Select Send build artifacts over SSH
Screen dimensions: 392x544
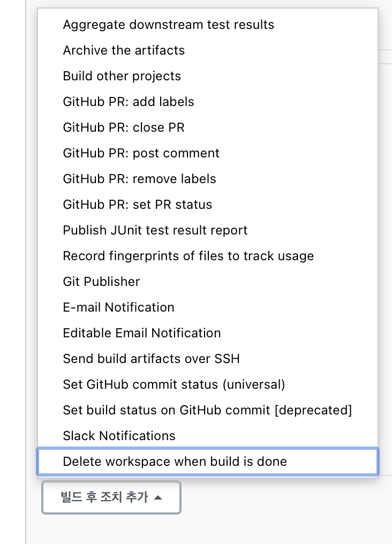pyautogui.click(x=207, y=358)
